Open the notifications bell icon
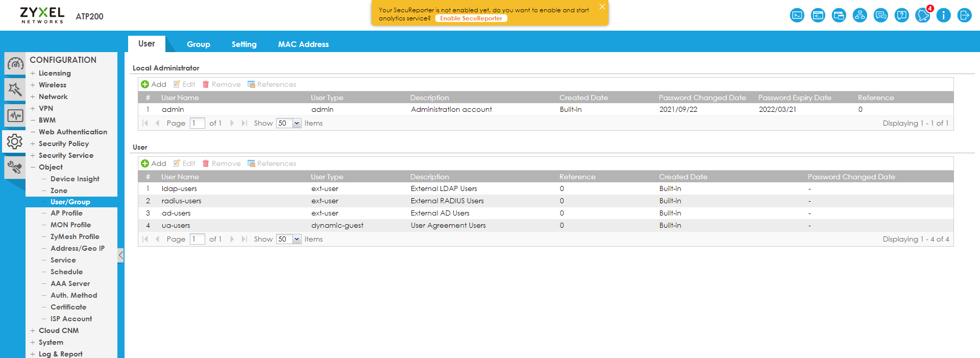This screenshot has width=980, height=358. tap(922, 15)
